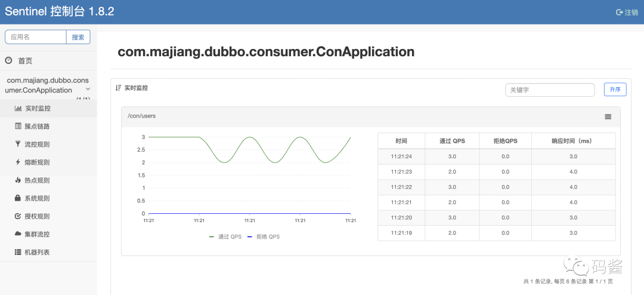Open 授权规则 in the sidebar
Image resolution: width=644 pixels, height=295 pixels.
click(48, 216)
